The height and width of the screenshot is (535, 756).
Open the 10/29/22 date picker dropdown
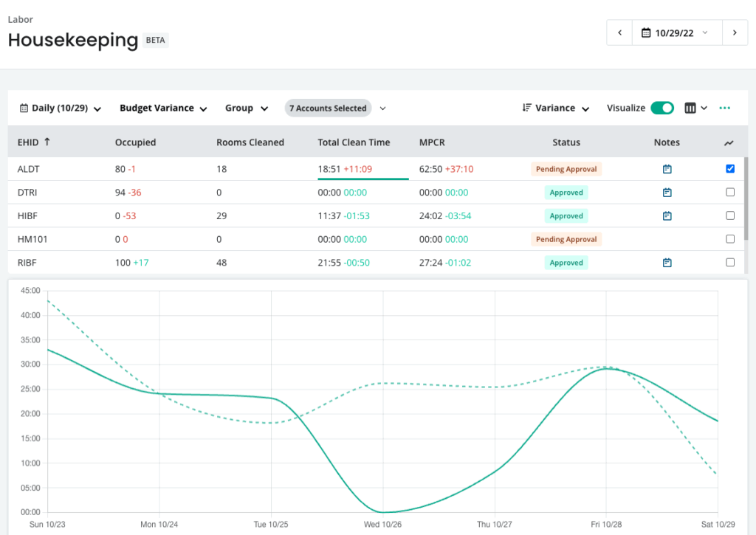[676, 33]
